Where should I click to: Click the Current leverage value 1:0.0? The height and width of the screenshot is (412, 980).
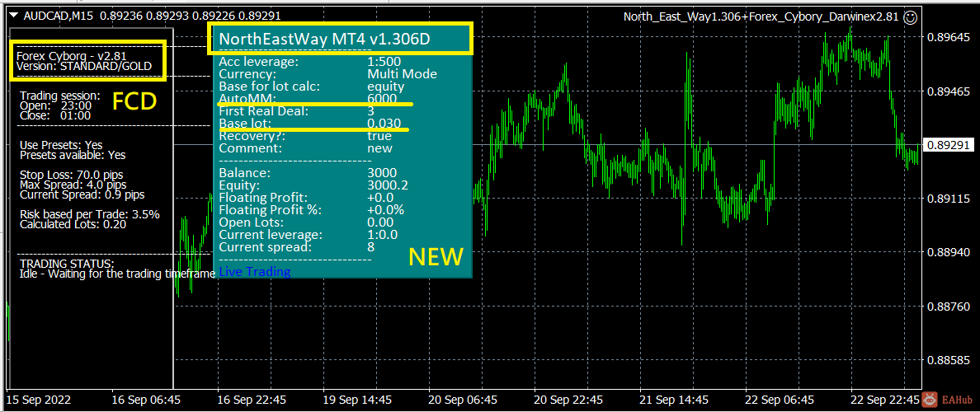pyautogui.click(x=383, y=235)
